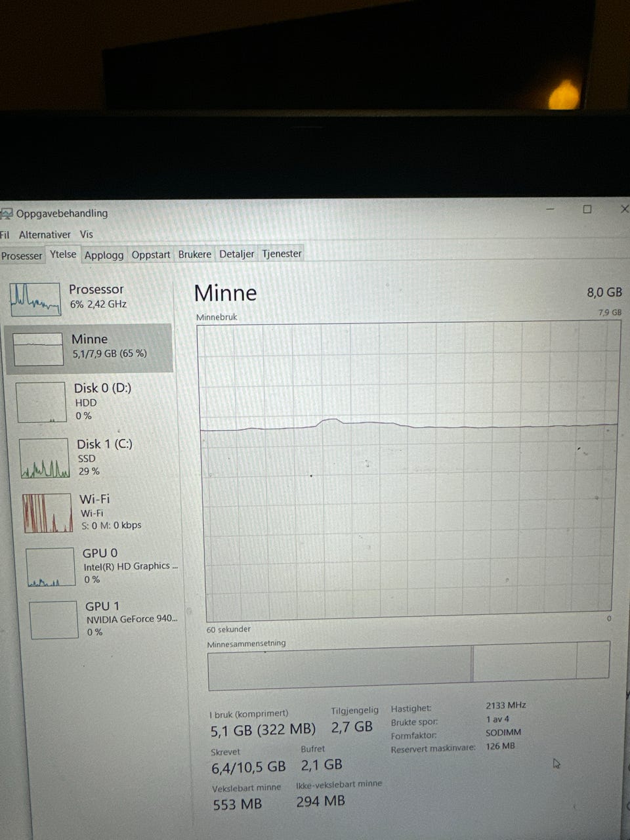Click the GPU 0 usage thumbnail
This screenshot has width=630, height=840.
coord(51,567)
